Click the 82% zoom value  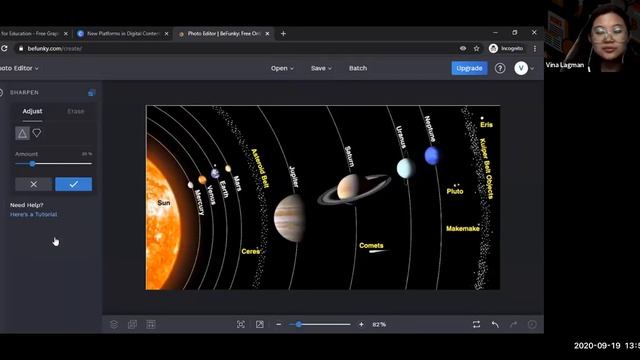[x=379, y=324]
